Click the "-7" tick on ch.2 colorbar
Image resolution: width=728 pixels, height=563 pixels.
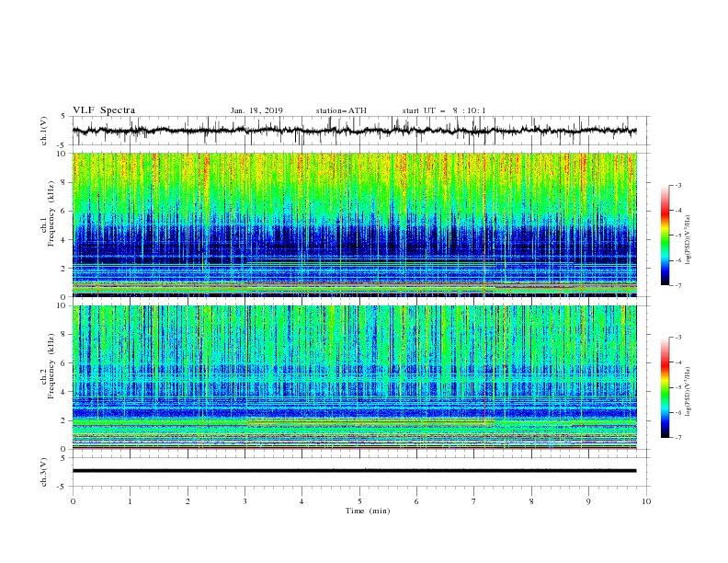(677, 438)
